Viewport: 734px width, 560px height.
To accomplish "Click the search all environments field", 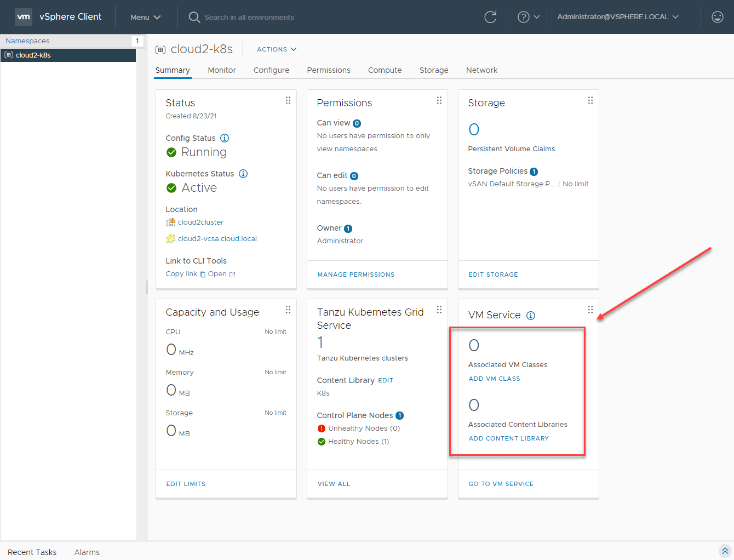I will [x=249, y=17].
